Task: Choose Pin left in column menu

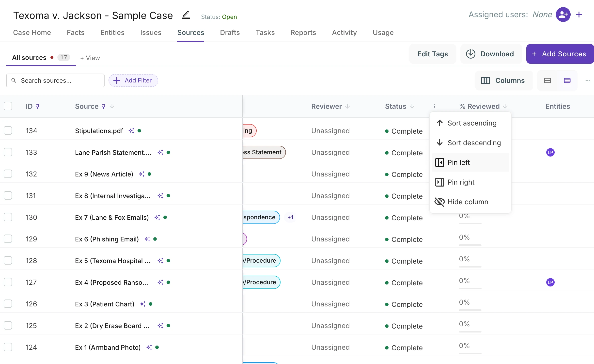Action: [x=470, y=162]
